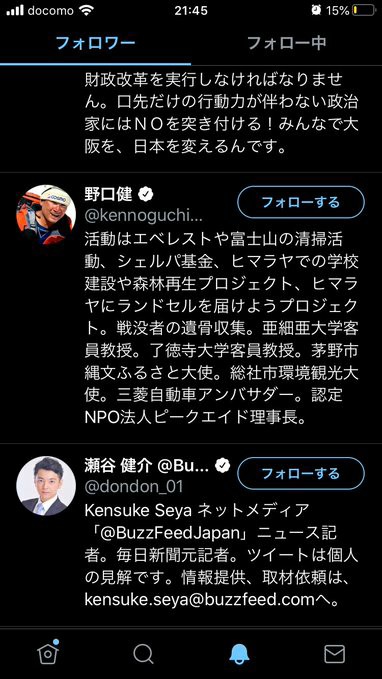Open the messages envelope icon

pyautogui.click(x=334, y=654)
